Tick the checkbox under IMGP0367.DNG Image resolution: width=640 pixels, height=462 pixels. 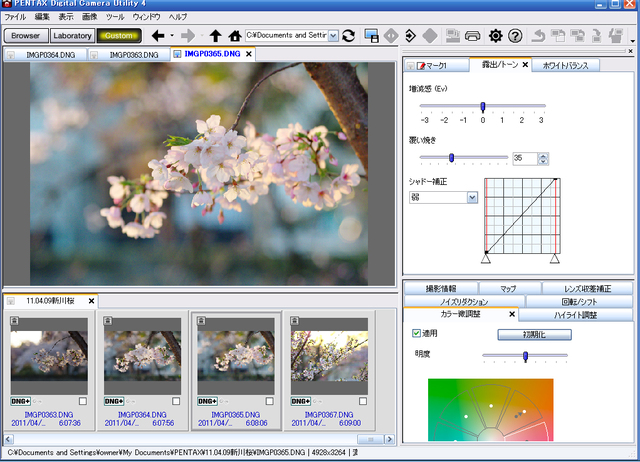pyautogui.click(x=363, y=401)
